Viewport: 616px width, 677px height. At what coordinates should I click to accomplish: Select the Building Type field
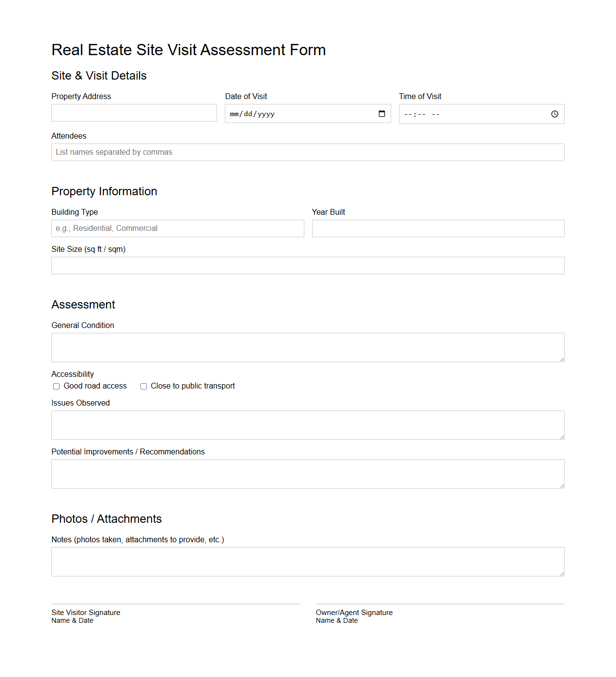pos(178,228)
